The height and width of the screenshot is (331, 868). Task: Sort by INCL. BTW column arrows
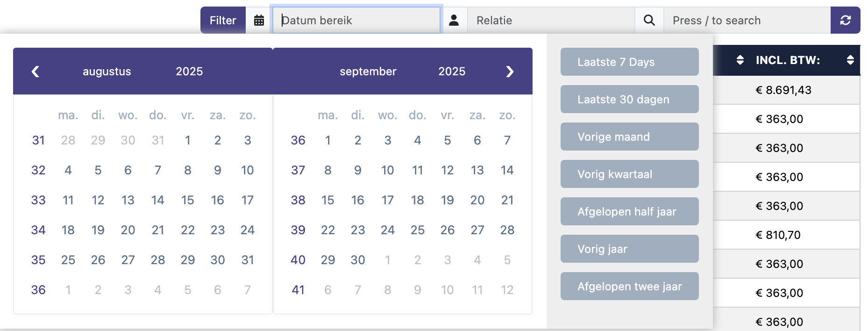tap(850, 60)
